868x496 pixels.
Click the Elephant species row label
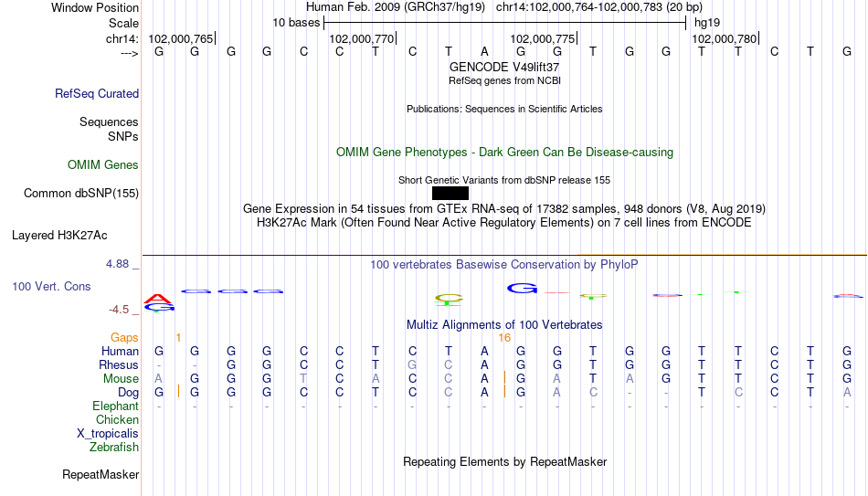coord(115,406)
